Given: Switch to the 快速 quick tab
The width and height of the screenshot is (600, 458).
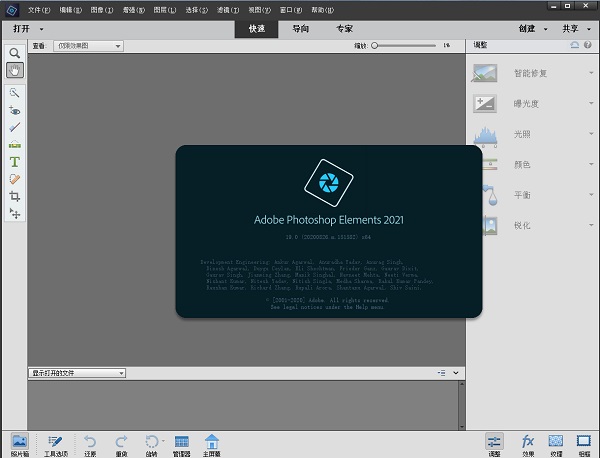Looking at the screenshot, I should (x=256, y=29).
